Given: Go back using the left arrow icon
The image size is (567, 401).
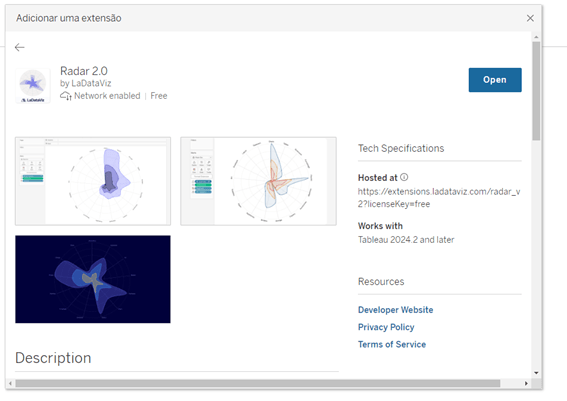Looking at the screenshot, I should [20, 47].
